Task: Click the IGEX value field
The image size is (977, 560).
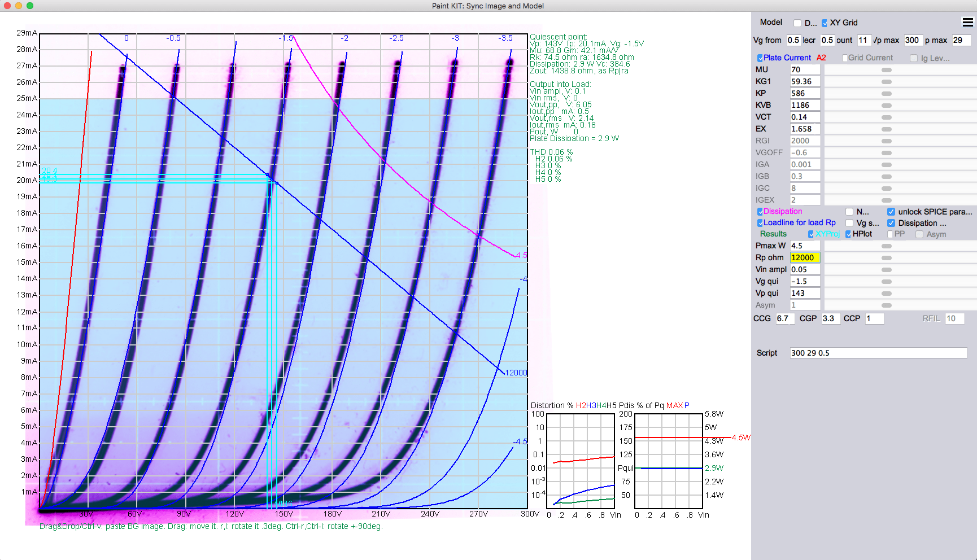Action: tap(805, 200)
